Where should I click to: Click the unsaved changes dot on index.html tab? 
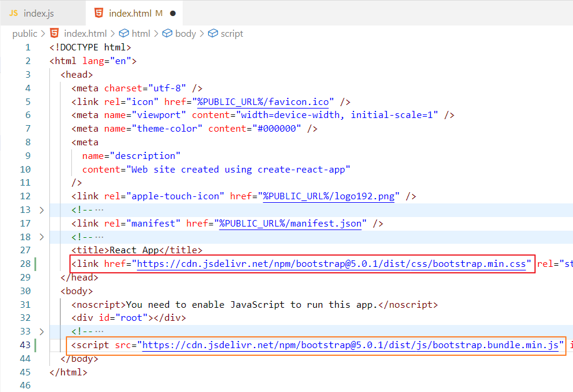[173, 13]
